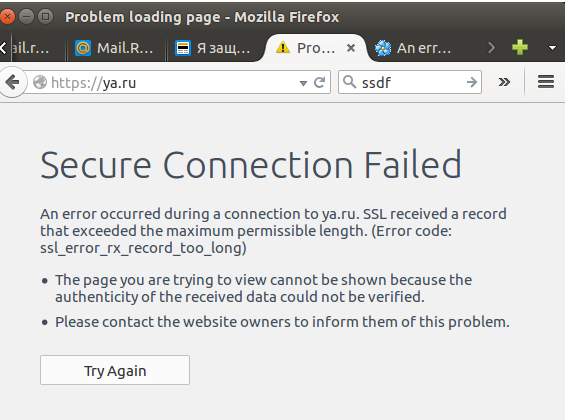
Task: Click the globe site identity icon
Action: (40, 82)
